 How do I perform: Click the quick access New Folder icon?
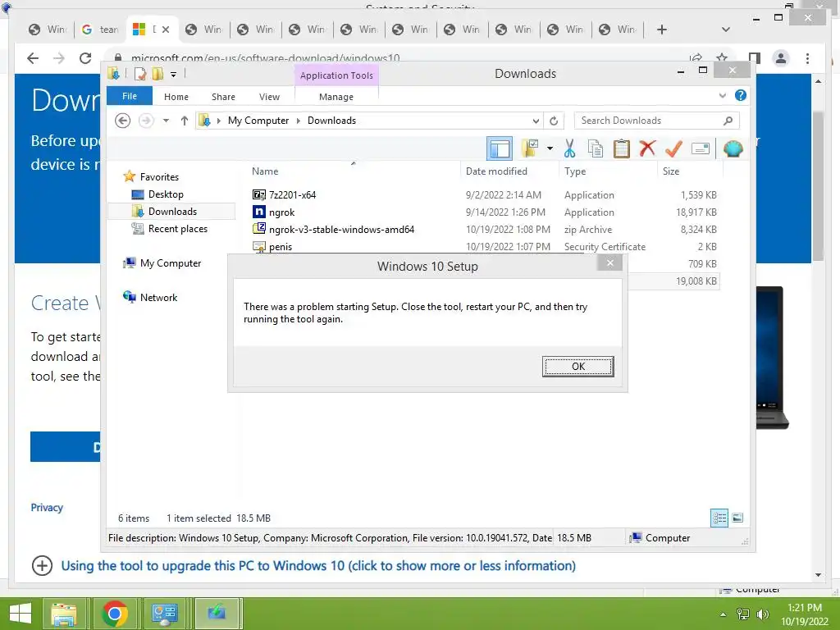(157, 74)
